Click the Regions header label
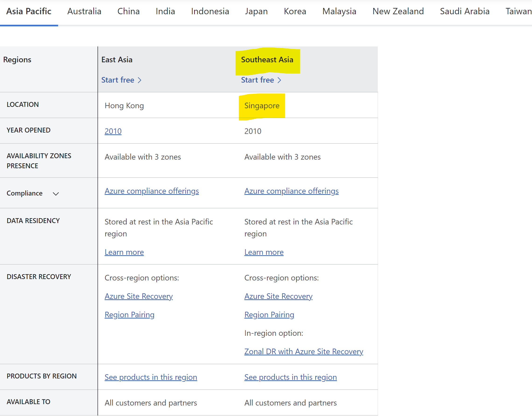 pyautogui.click(x=17, y=59)
